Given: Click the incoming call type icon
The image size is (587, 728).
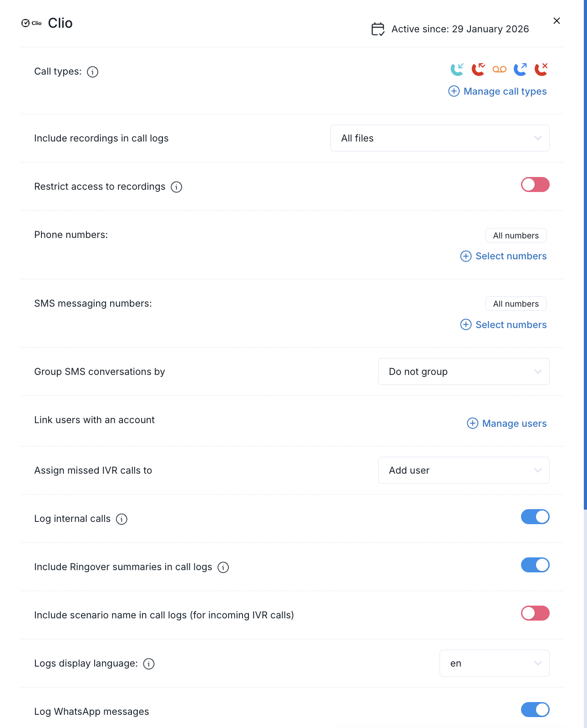Looking at the screenshot, I should pyautogui.click(x=457, y=69).
